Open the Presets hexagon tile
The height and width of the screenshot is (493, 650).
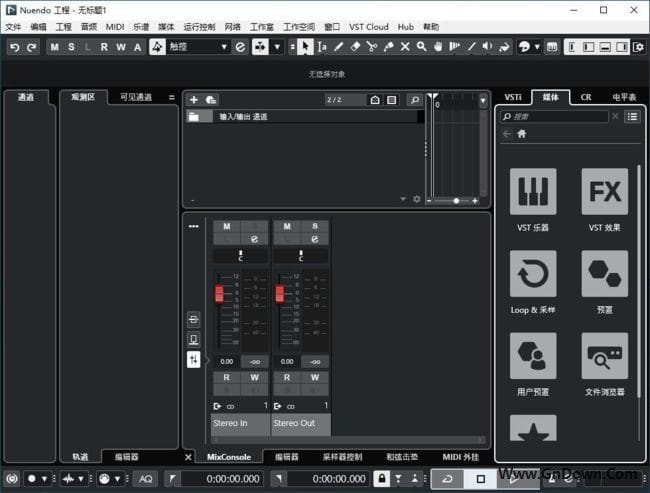tap(605, 273)
